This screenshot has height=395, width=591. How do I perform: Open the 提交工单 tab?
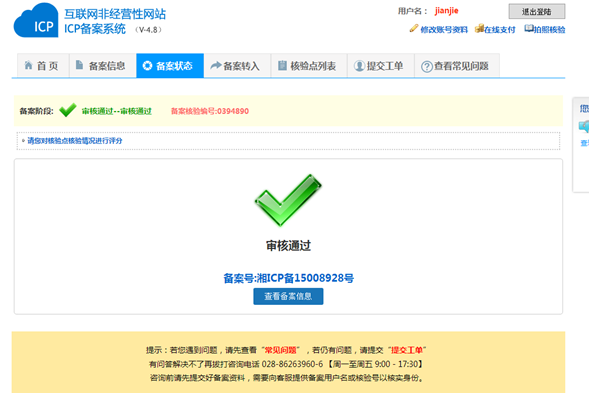click(x=381, y=66)
